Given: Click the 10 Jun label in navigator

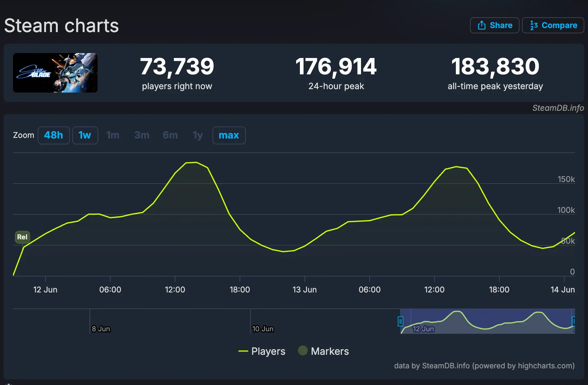Looking at the screenshot, I should pyautogui.click(x=263, y=329).
